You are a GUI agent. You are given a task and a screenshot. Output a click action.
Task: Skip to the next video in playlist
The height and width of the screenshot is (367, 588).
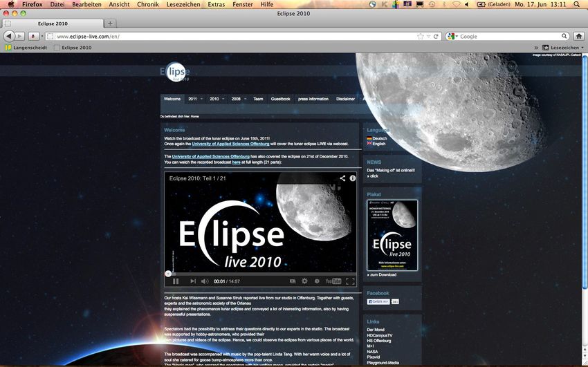(193, 281)
